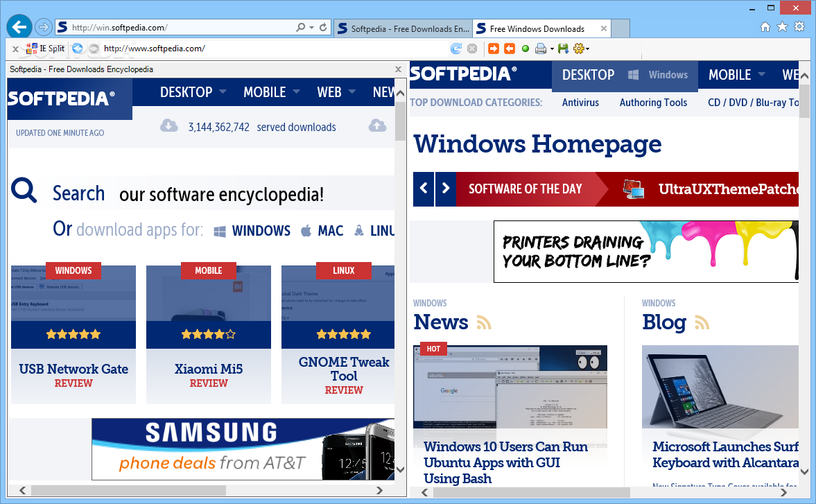The width and height of the screenshot is (816, 504).
Task: Click the Blog RSS feed icon
Action: pos(702,322)
